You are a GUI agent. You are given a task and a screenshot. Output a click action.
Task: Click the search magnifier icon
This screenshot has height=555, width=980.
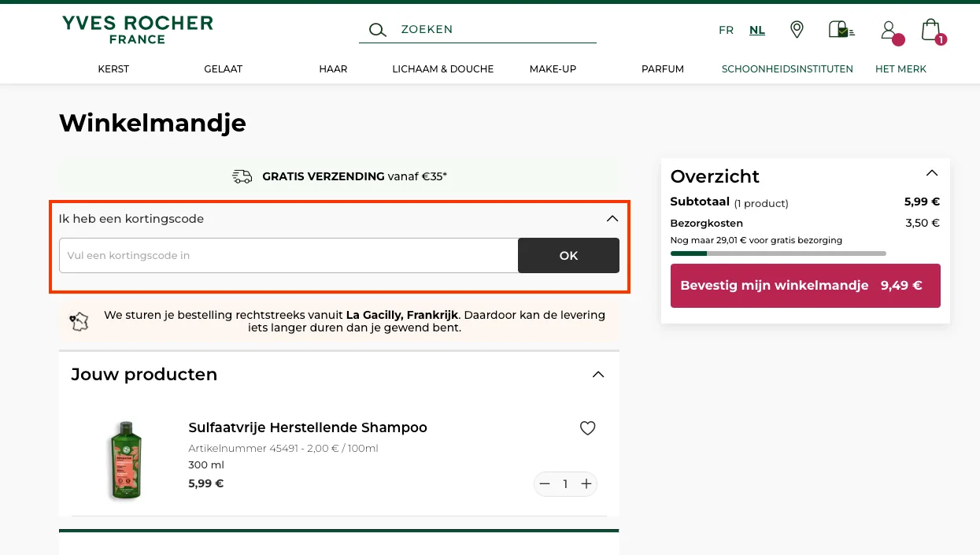[x=377, y=29]
